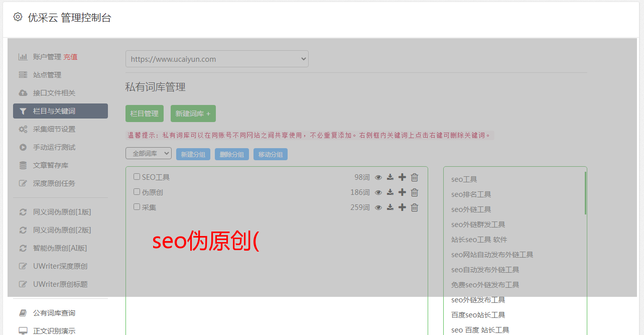Check the SEO工具 library checkbox
Viewport: 644px width, 335px height.
[x=137, y=177]
